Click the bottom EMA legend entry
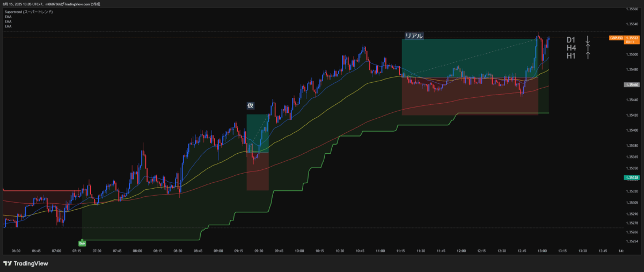 point(8,26)
